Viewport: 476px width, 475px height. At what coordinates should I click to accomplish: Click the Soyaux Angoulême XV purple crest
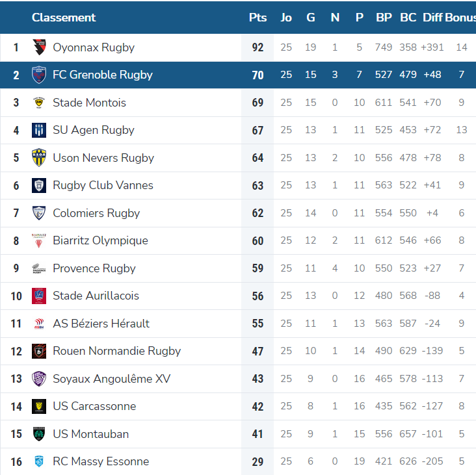(x=39, y=379)
